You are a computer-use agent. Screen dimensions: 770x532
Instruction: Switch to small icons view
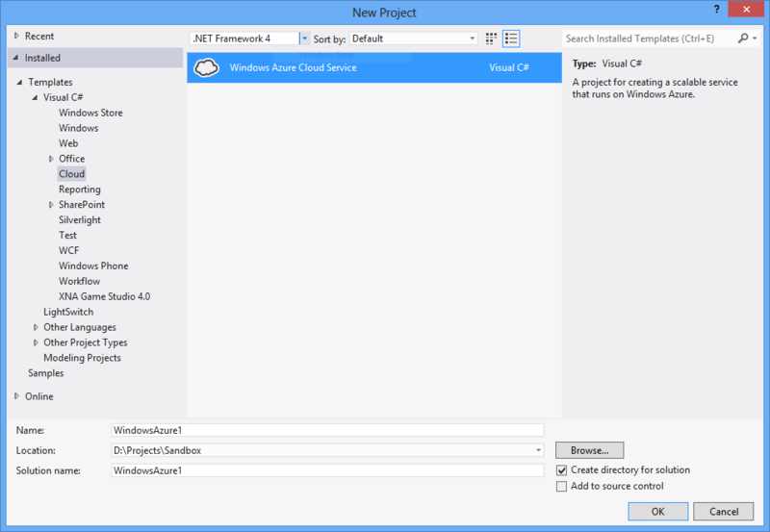[x=491, y=38]
